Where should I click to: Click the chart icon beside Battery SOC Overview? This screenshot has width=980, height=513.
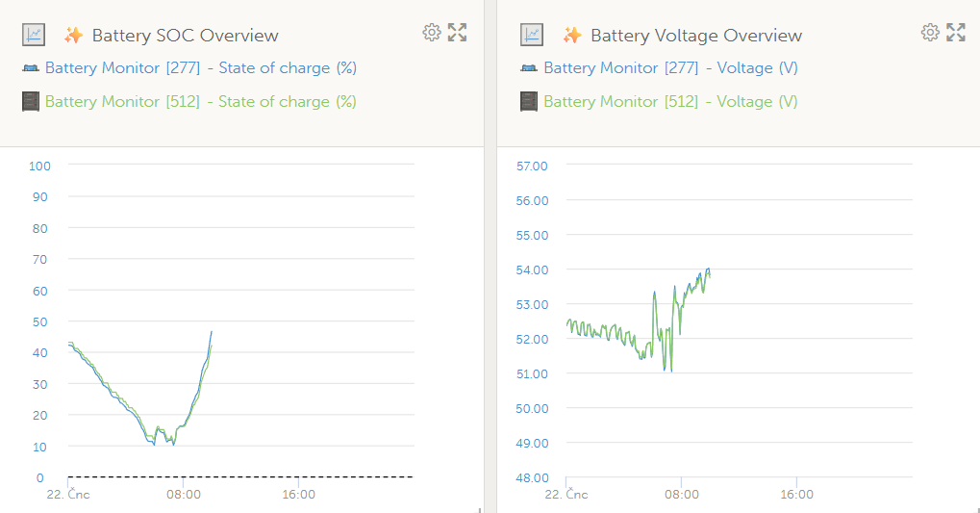point(34,35)
